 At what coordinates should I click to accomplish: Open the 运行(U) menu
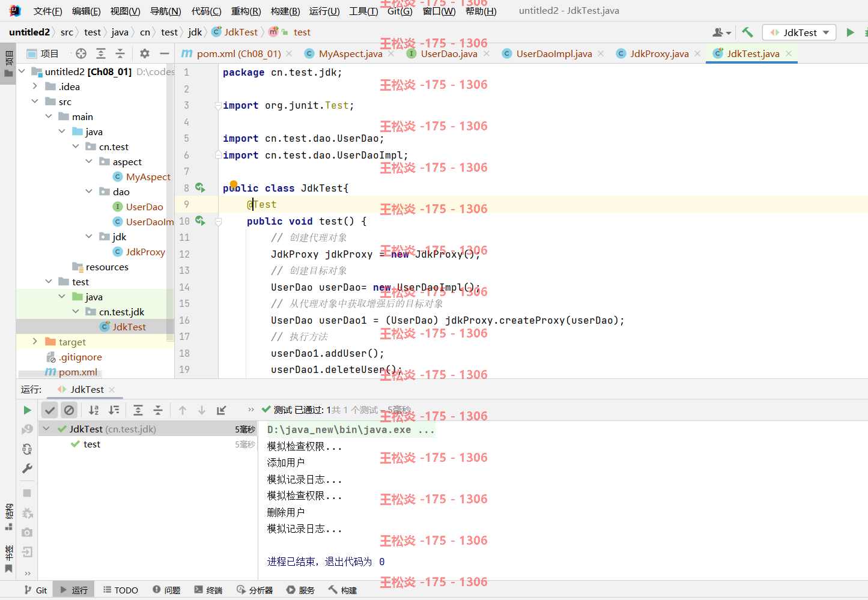[x=324, y=11]
